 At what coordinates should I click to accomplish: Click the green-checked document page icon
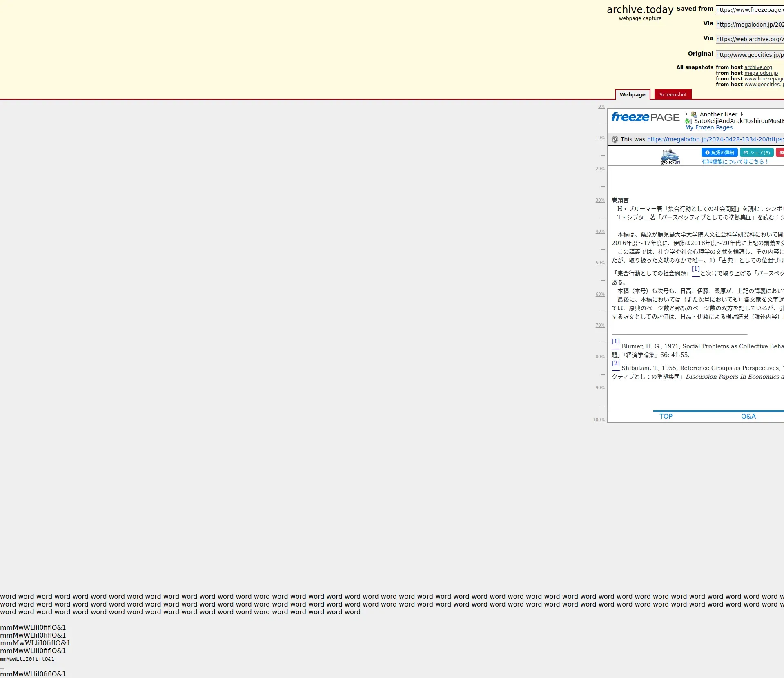[x=688, y=121]
